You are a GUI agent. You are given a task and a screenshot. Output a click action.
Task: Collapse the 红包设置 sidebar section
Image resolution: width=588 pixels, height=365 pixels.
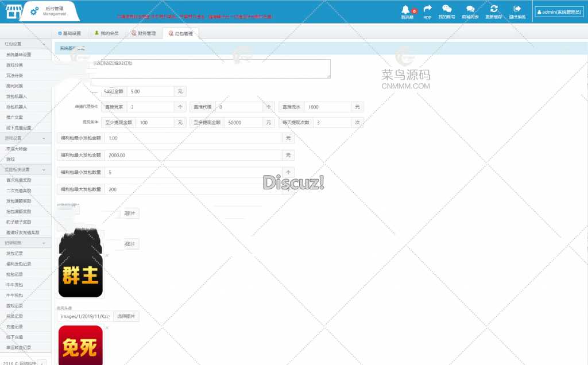pyautogui.click(x=44, y=44)
